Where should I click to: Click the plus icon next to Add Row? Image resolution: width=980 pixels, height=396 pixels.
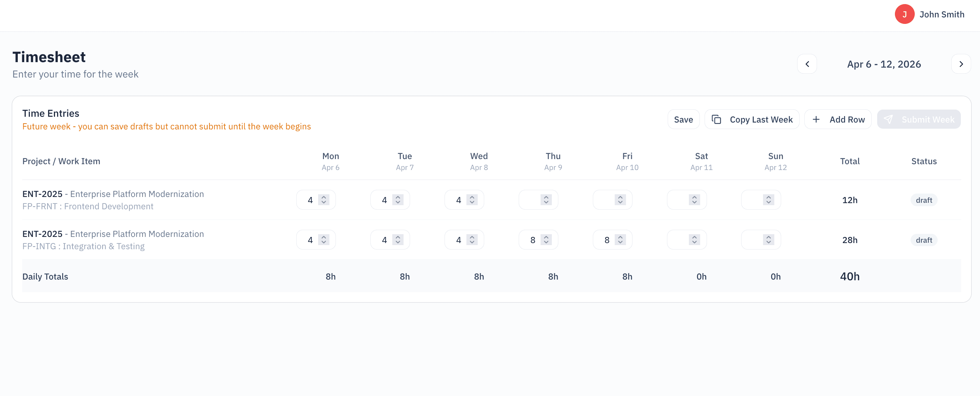(816, 119)
